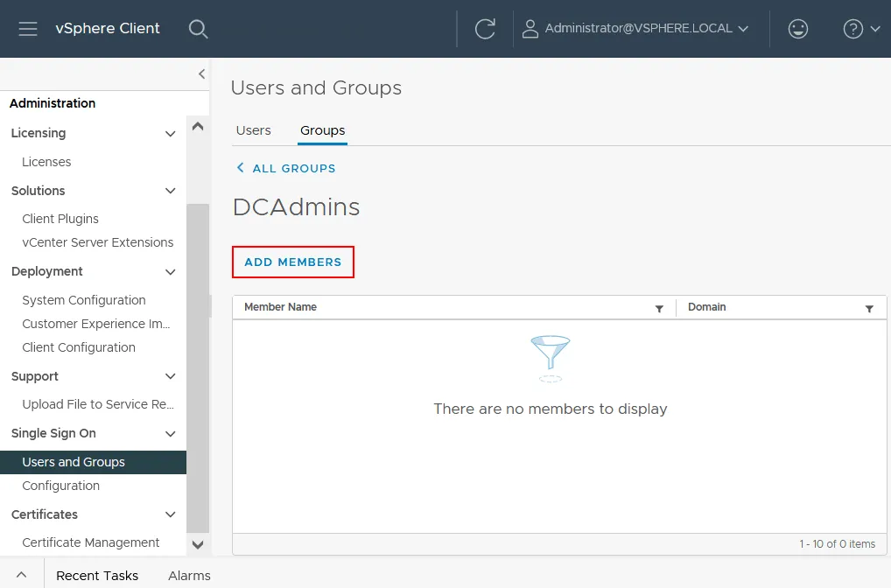Collapse the Single Sign On section
Screen dimensions: 891x588
point(171,434)
